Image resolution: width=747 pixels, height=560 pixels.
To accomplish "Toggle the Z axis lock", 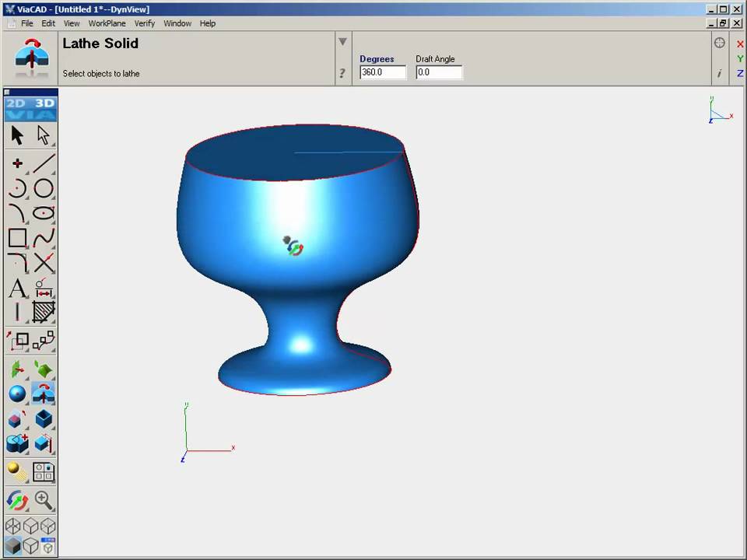I will click(x=740, y=73).
